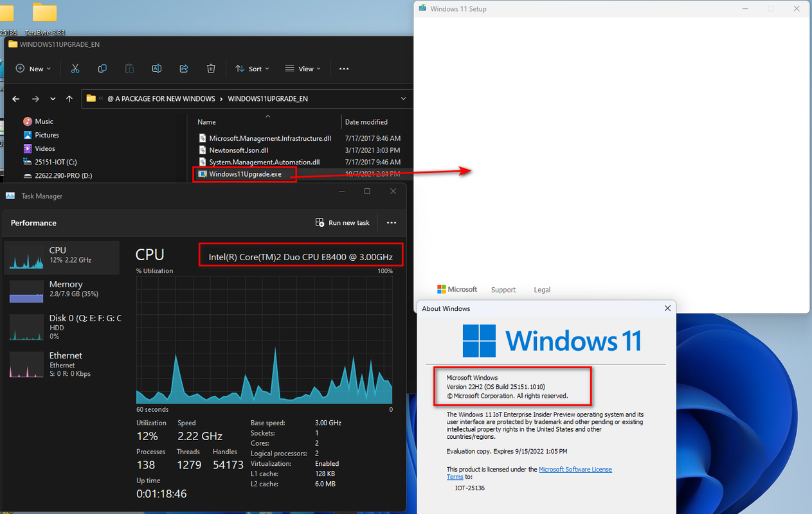Image resolution: width=812 pixels, height=514 pixels.
Task: Open the View dropdown menu
Action: click(302, 69)
